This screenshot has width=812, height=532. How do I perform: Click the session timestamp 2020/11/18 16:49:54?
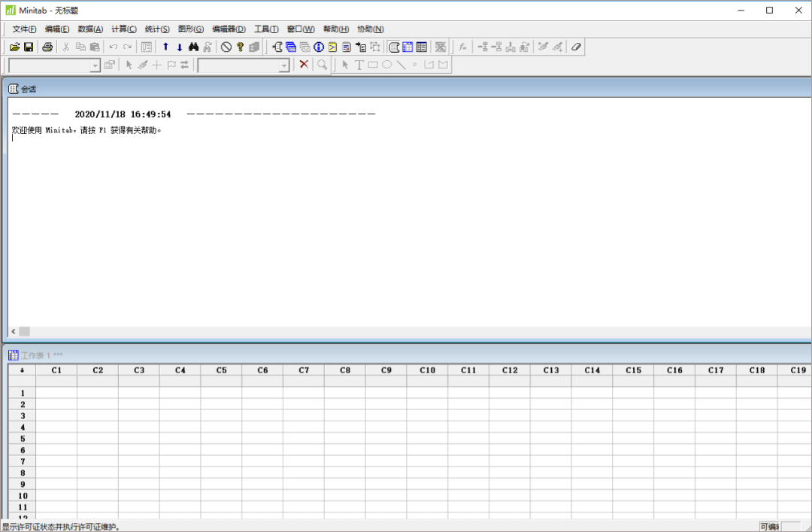[123, 114]
